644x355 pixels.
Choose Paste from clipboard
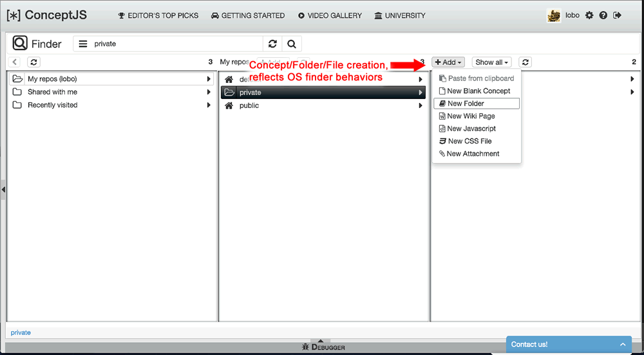tap(477, 78)
